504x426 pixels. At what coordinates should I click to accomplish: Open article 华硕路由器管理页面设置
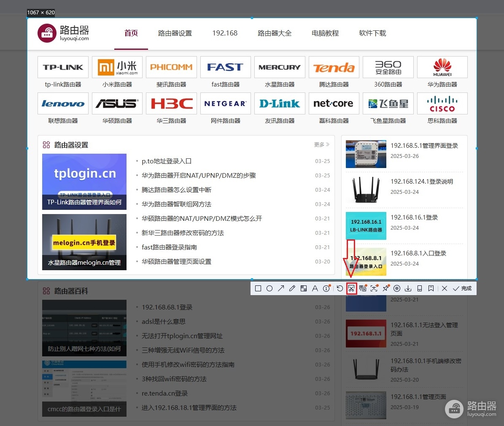(x=176, y=262)
